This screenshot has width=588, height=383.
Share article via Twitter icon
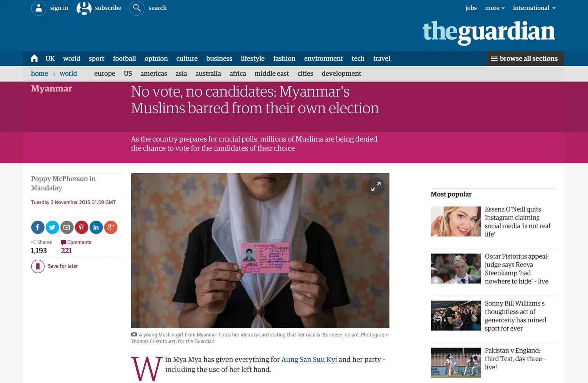pyautogui.click(x=52, y=227)
